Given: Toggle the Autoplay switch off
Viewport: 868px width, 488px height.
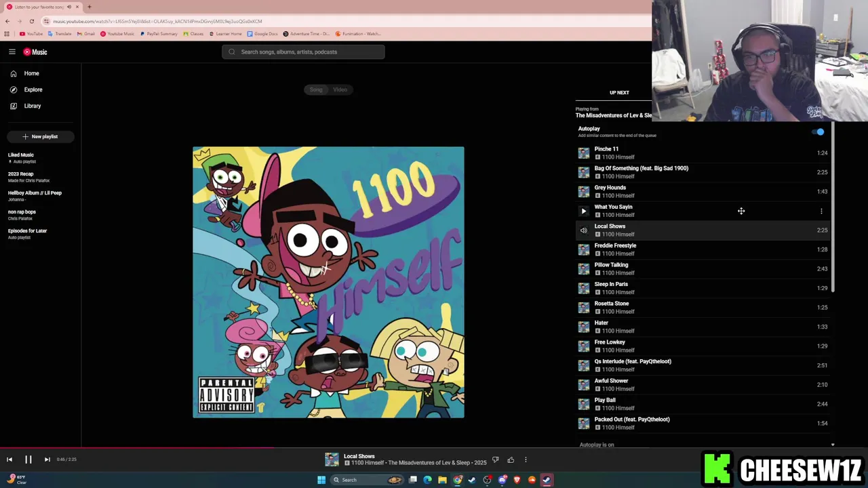Looking at the screenshot, I should pos(818,132).
